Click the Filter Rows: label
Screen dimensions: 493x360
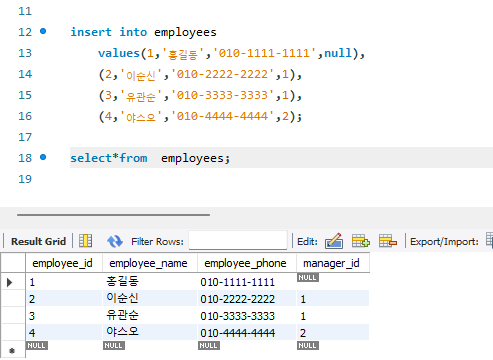point(157,241)
